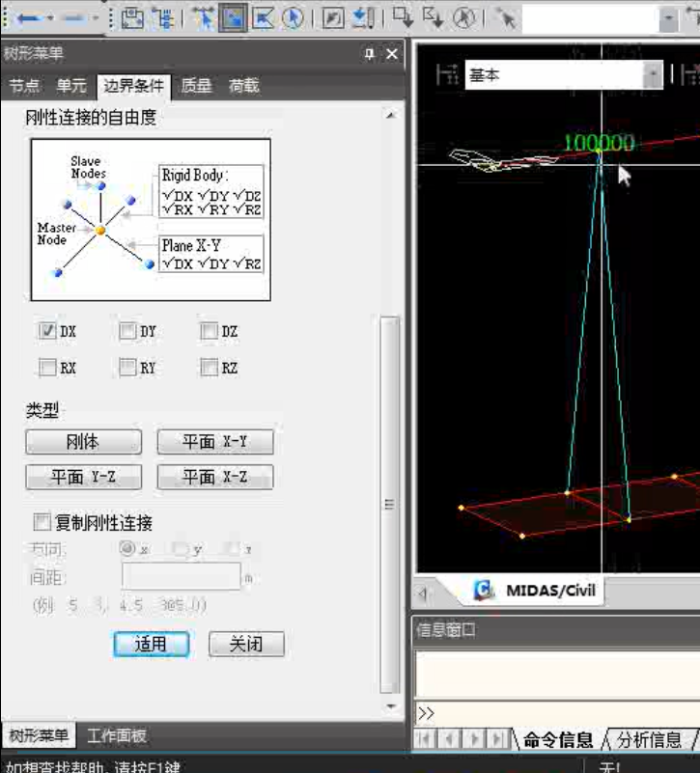Click the selection text input box in toolbar
The image size is (700, 773).
pos(591,19)
